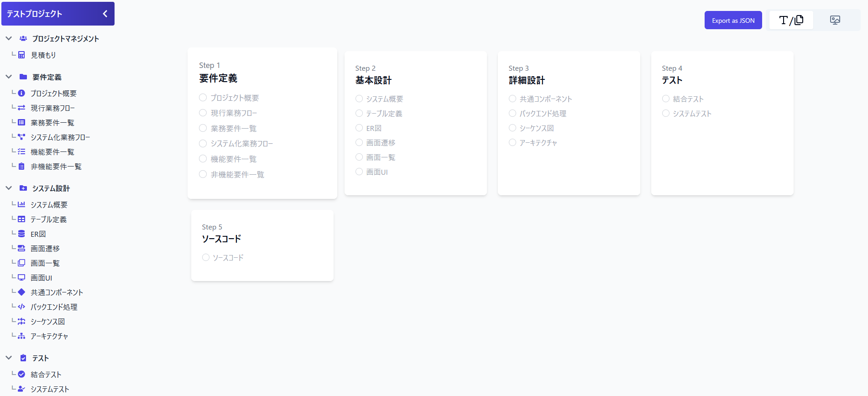Click テストプロジェクト project title
Image resolution: width=868 pixels, height=396 pixels.
[x=34, y=14]
